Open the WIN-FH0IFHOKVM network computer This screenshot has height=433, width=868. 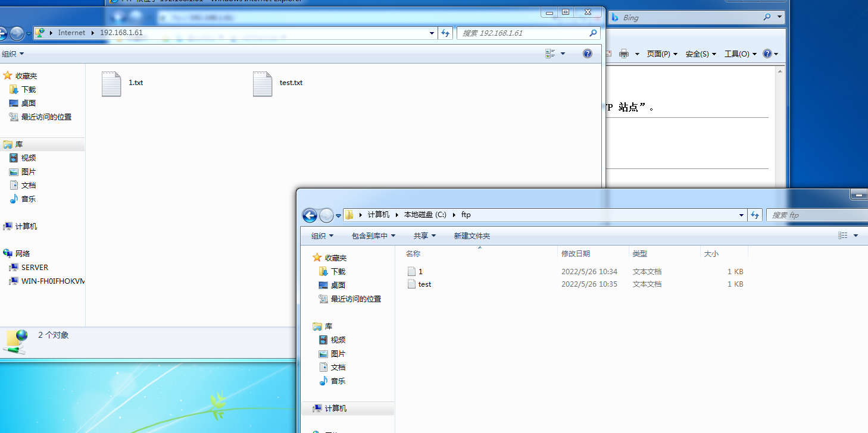[x=47, y=281]
